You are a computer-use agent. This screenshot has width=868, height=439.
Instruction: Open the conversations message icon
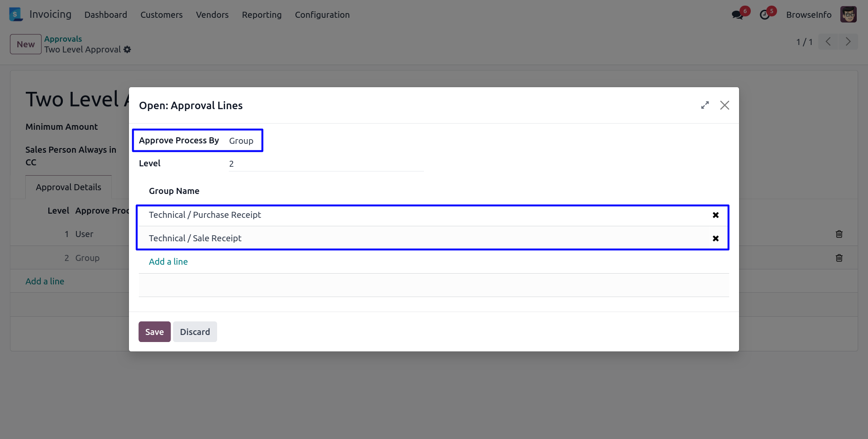(x=737, y=15)
